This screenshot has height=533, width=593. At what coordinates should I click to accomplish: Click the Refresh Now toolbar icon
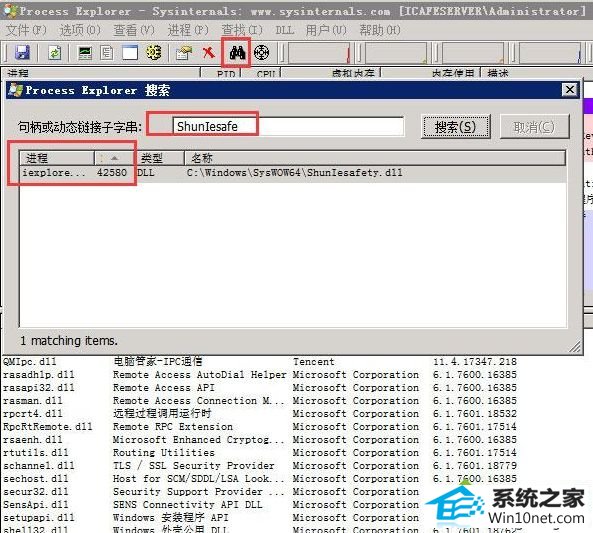click(54, 52)
